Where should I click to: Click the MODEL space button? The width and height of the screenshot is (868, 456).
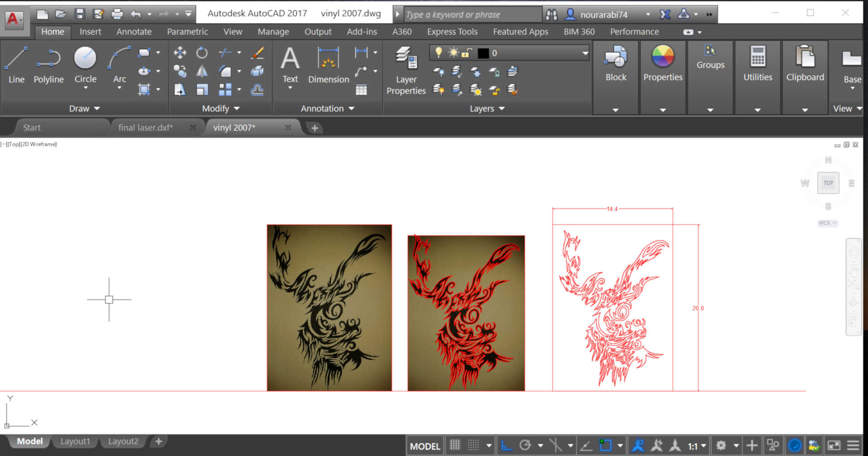tap(425, 446)
